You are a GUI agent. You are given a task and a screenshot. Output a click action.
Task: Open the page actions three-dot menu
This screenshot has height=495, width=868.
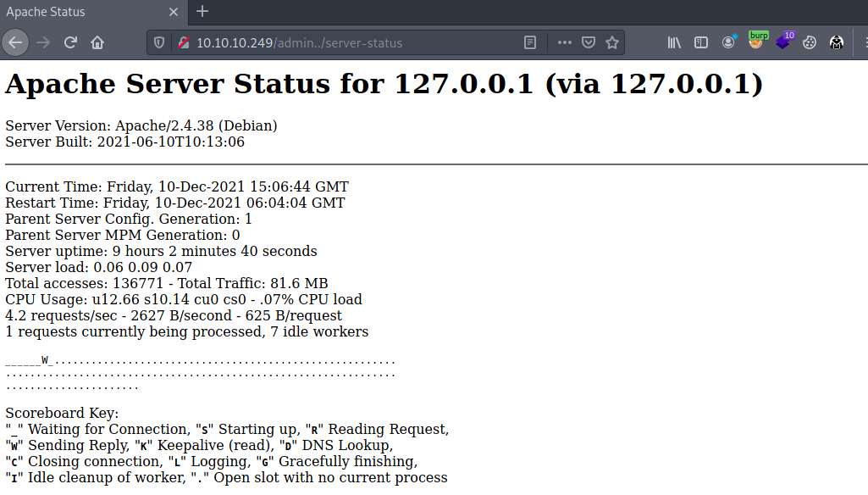point(564,42)
